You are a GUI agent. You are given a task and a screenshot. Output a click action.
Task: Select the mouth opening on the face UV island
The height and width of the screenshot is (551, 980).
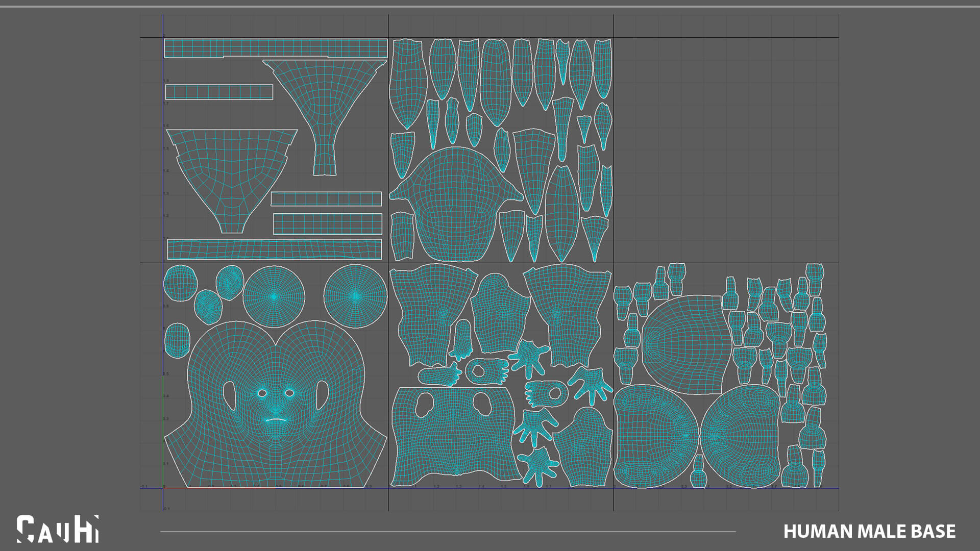275,420
